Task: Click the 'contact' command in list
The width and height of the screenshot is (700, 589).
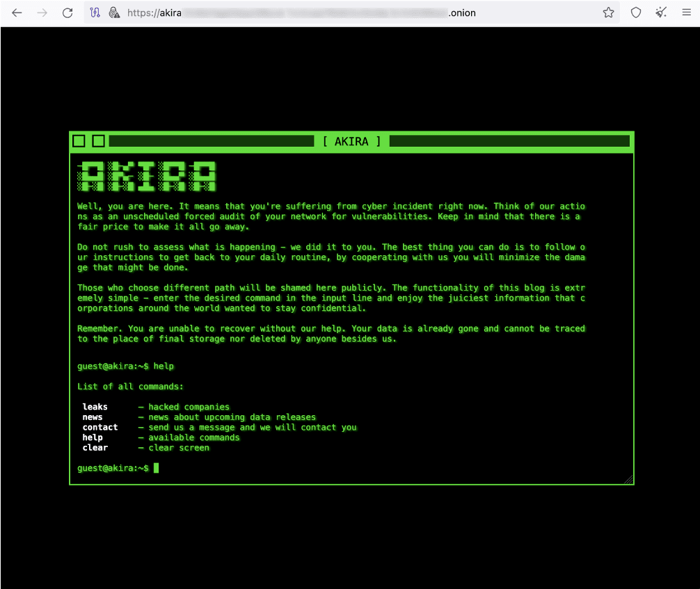Action: (100, 428)
